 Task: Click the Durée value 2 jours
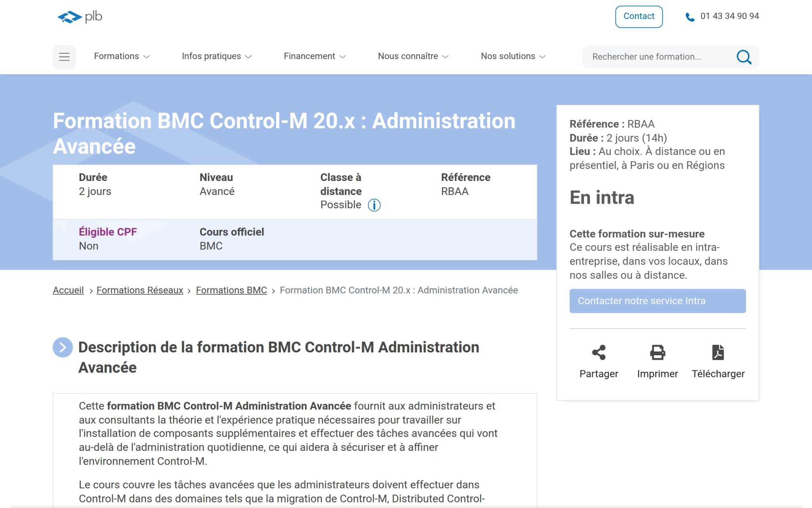[95, 191]
